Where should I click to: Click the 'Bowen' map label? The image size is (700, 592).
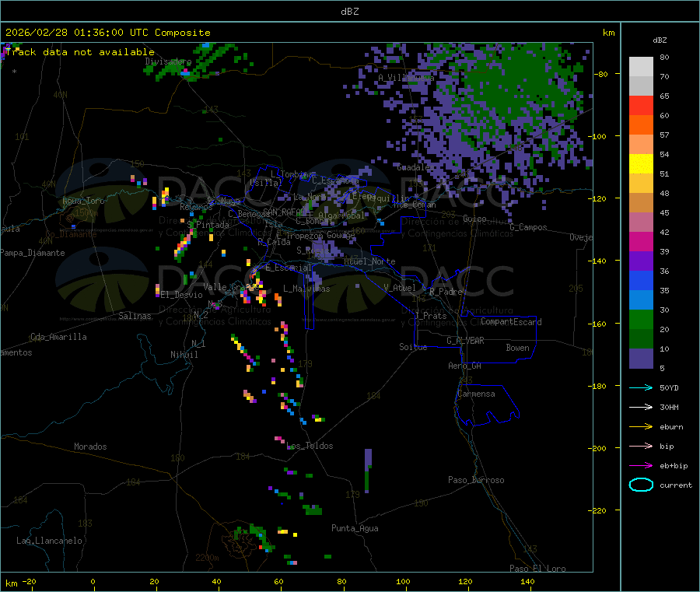517,348
